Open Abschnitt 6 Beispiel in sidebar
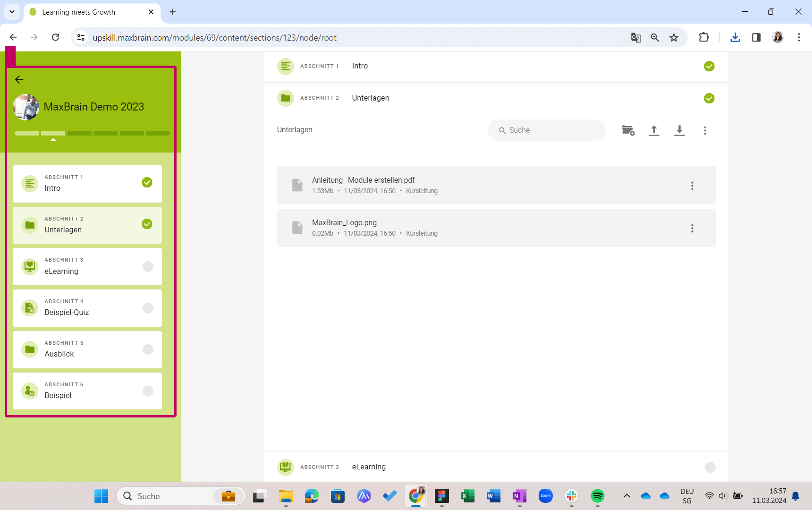 point(87,391)
